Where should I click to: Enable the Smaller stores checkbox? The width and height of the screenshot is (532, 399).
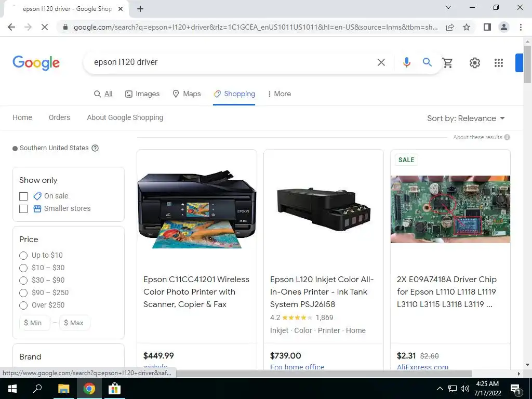tap(23, 209)
